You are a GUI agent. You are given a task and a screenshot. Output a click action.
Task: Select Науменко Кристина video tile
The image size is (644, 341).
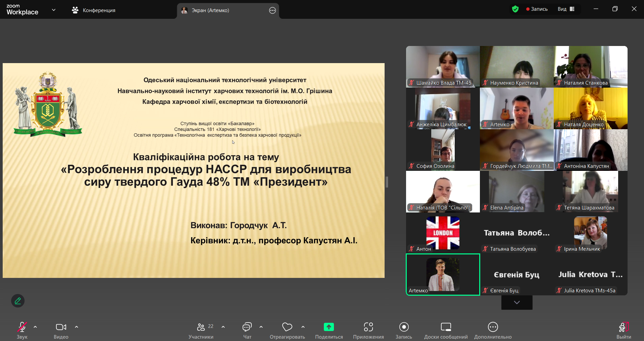coord(517,66)
